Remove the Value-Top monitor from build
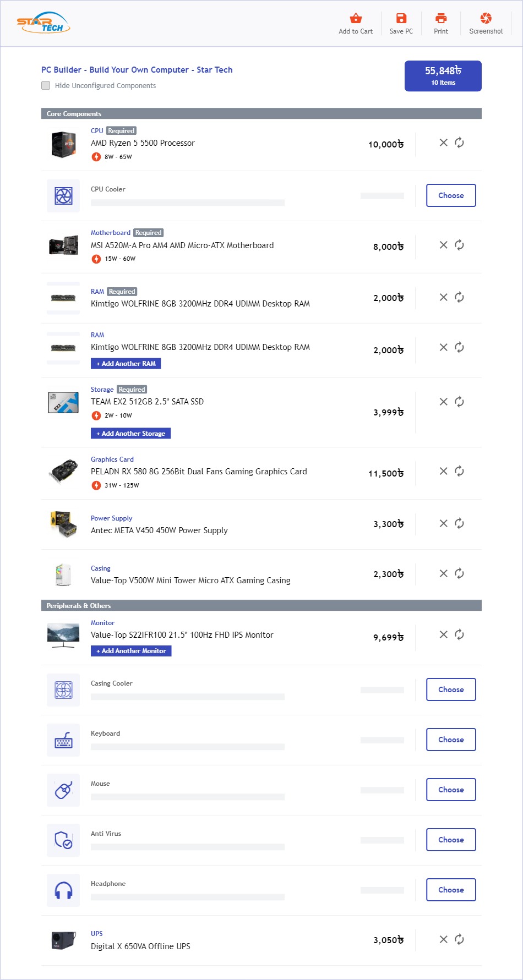Image resolution: width=523 pixels, height=980 pixels. (443, 635)
